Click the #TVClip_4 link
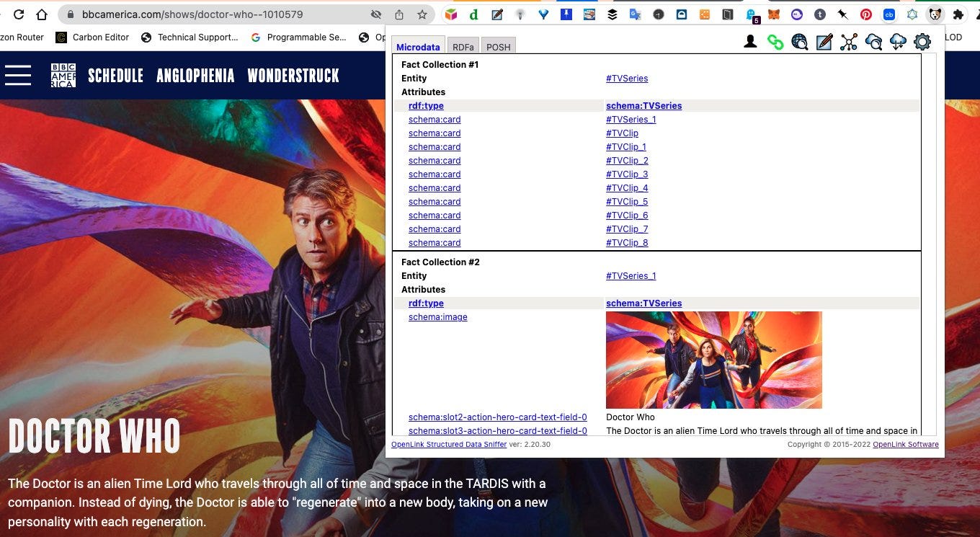Screen dimensions: 980x537 pos(627,188)
